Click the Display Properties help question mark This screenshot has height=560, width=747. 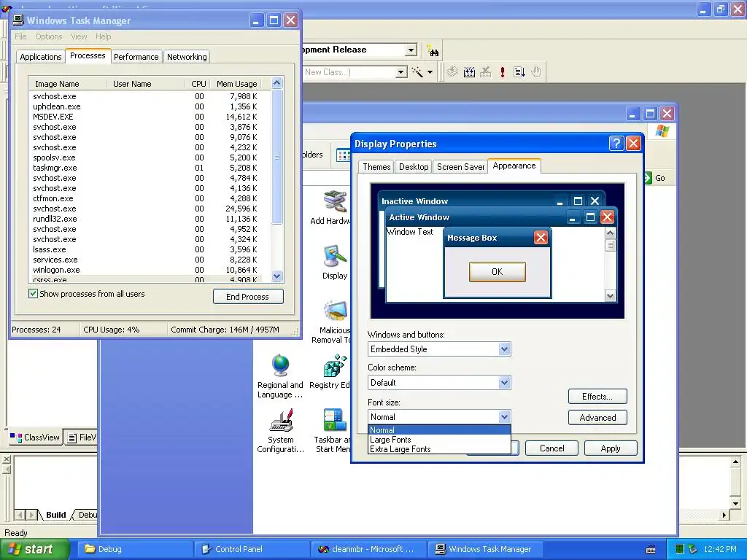[616, 144]
